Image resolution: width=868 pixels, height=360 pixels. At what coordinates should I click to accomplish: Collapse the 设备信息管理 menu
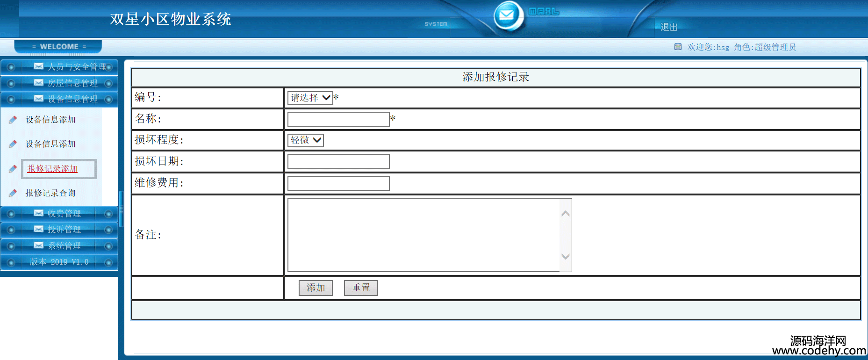(x=59, y=99)
